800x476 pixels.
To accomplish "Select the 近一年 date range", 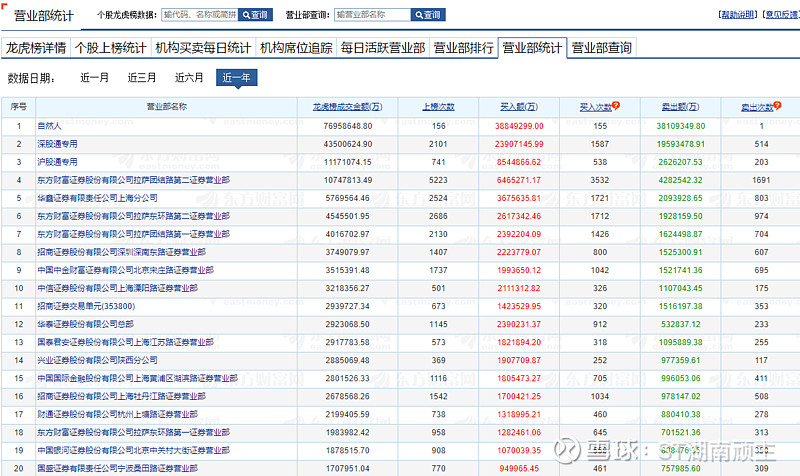I will [236, 78].
